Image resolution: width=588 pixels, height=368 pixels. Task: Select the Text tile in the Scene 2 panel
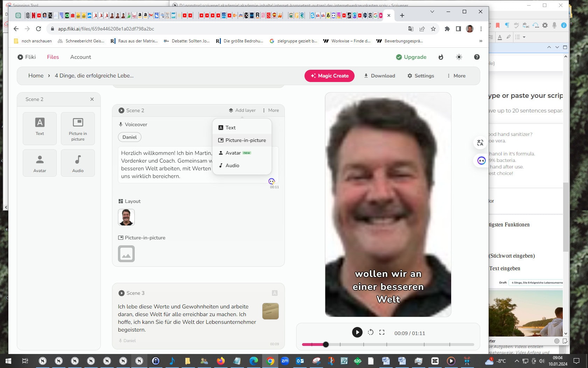coord(40,128)
